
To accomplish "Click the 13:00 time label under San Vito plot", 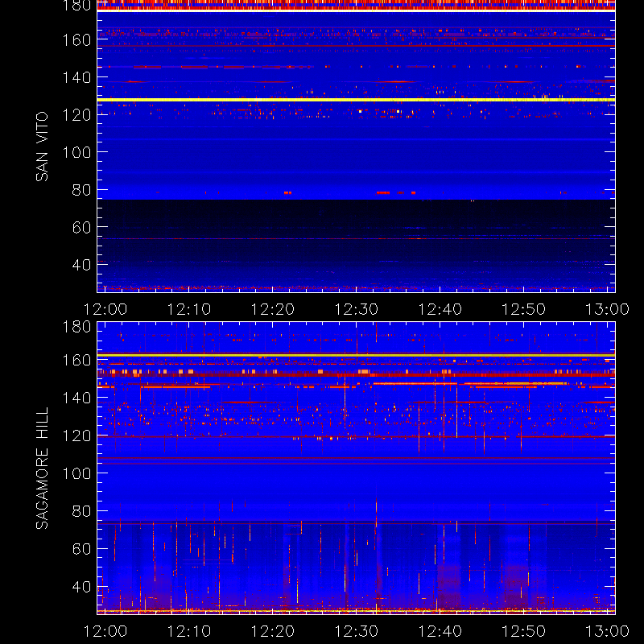I will pyautogui.click(x=607, y=309).
